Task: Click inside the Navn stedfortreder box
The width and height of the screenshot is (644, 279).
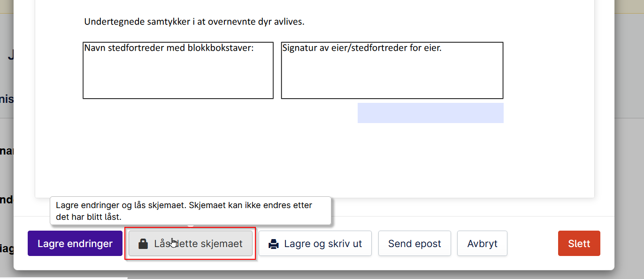Action: (x=178, y=75)
